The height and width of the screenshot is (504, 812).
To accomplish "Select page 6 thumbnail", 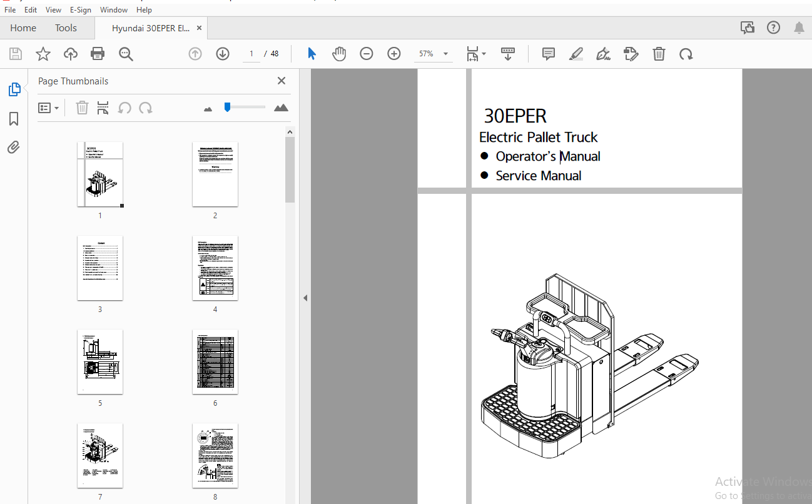I will pos(215,361).
